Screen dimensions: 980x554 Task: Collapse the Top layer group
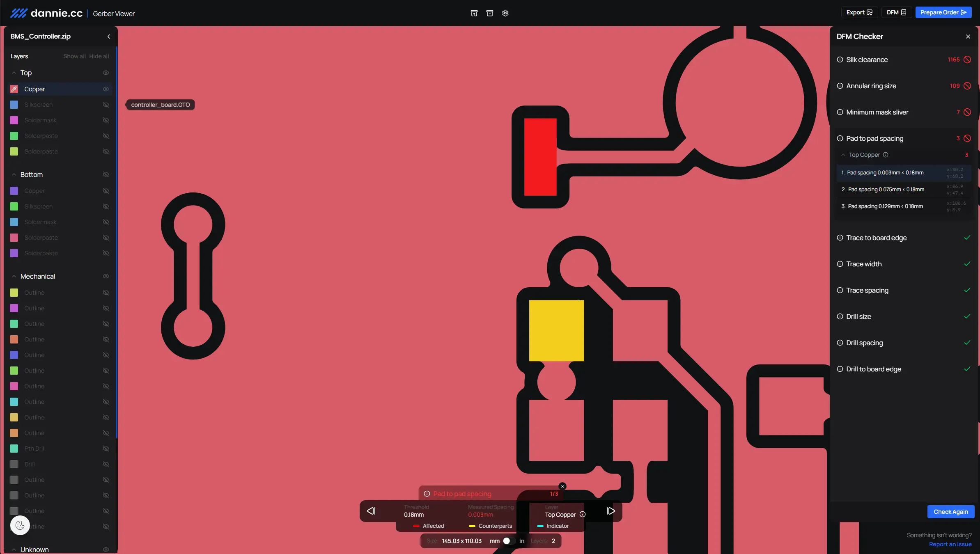14,73
